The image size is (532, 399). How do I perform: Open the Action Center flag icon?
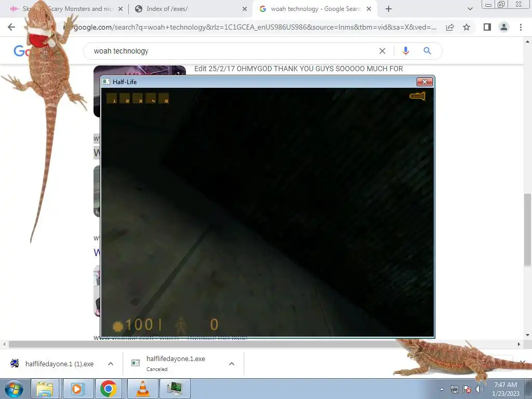467,389
